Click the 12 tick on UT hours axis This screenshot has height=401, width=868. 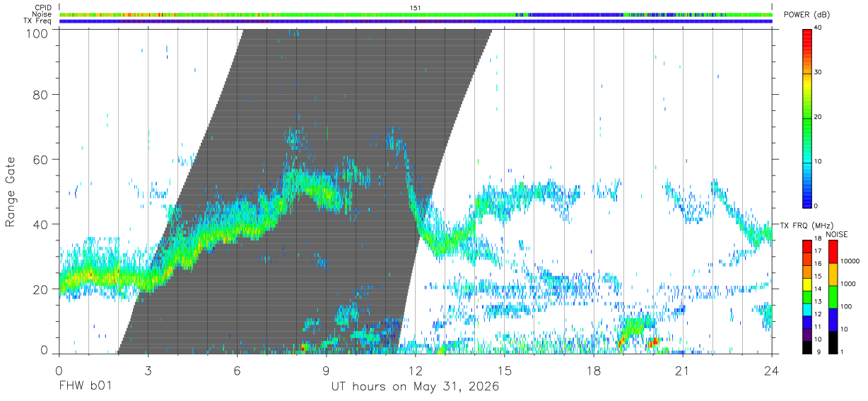[x=416, y=370]
